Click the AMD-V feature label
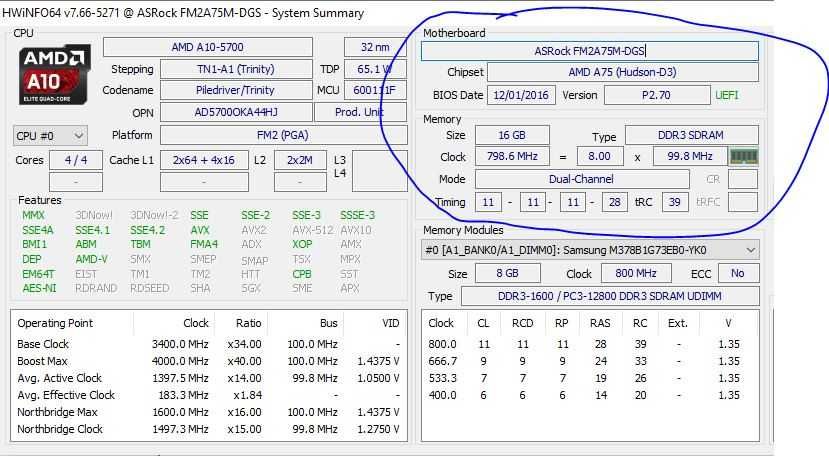The height and width of the screenshot is (456, 829). 91,259
